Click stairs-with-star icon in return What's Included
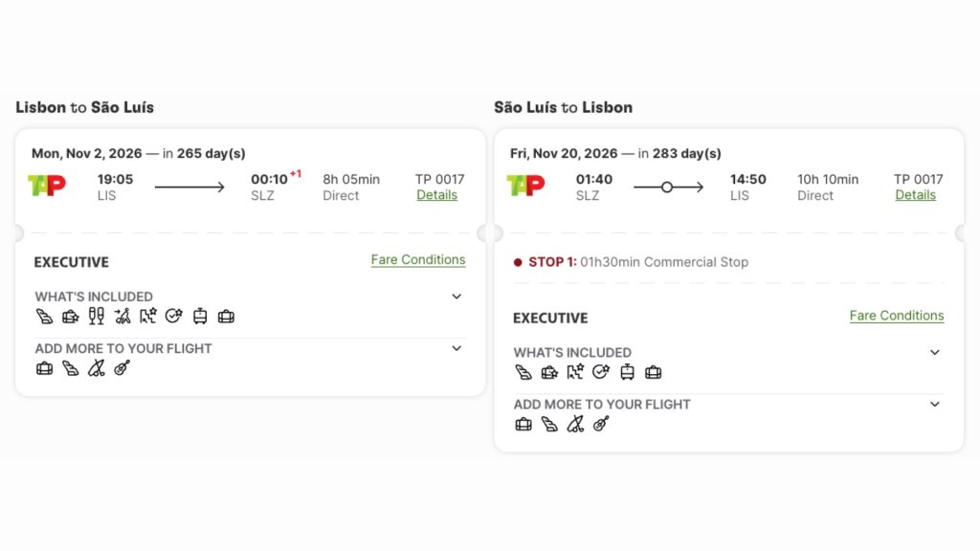Screen dimensions: 980x551 [x=574, y=372]
